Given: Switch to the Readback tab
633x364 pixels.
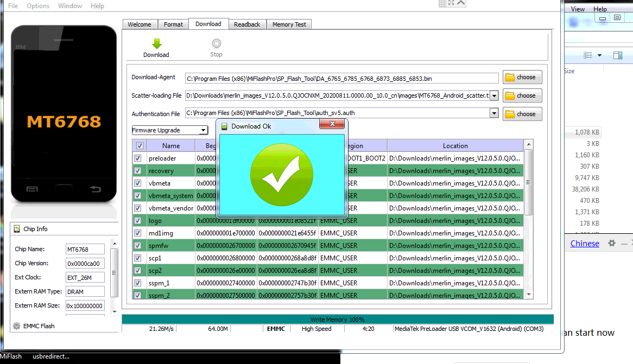Looking at the screenshot, I should (247, 24).
